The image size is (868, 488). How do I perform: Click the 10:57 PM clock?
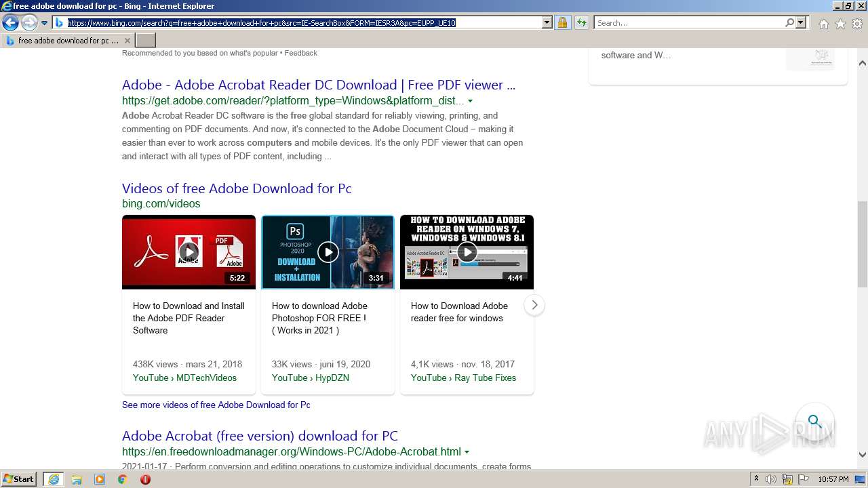click(x=833, y=479)
